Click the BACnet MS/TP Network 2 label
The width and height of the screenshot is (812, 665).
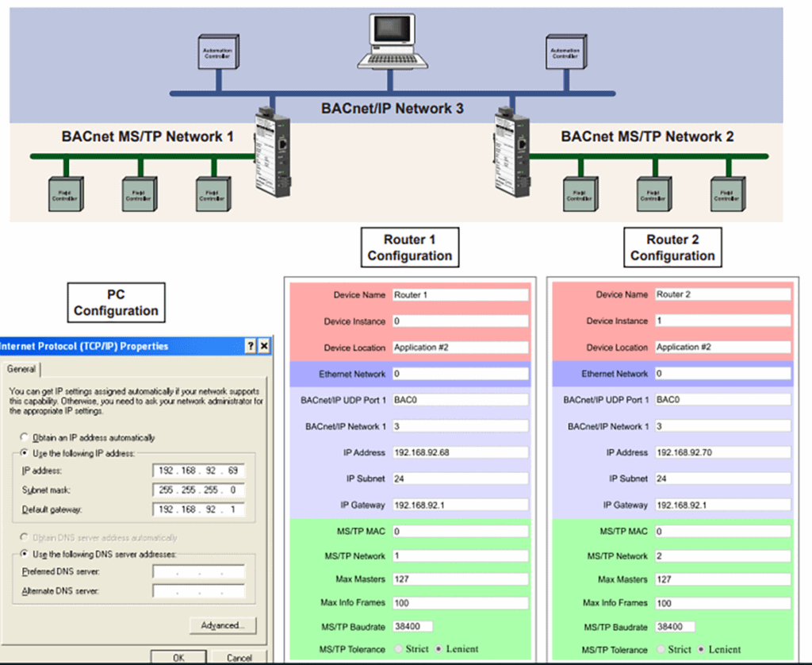(647, 136)
